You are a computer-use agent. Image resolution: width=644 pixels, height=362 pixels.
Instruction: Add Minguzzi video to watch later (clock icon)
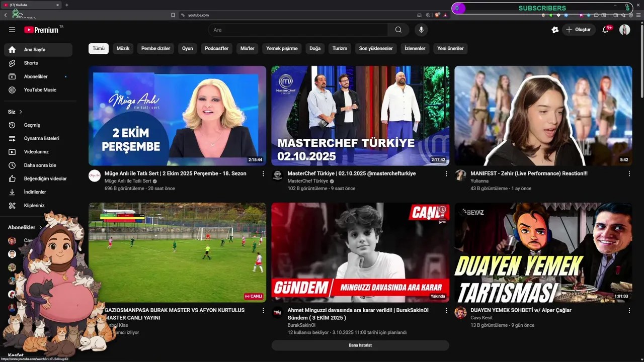(442, 210)
